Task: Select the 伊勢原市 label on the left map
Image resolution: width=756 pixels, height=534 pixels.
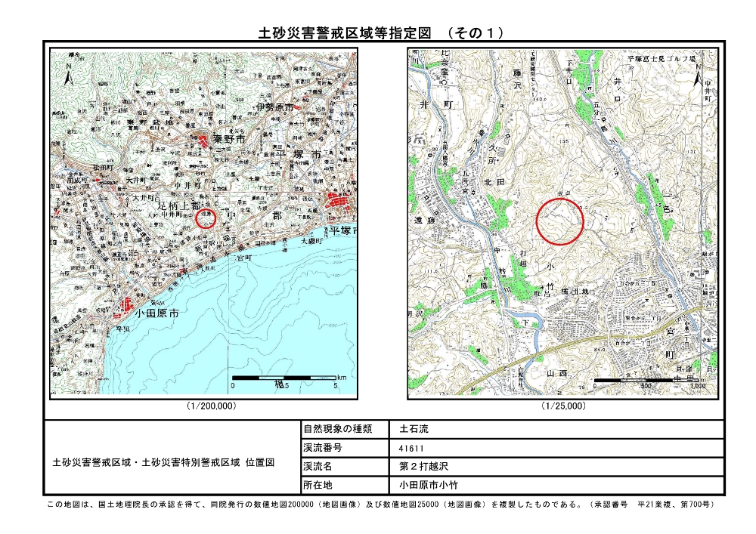Action: [x=277, y=108]
